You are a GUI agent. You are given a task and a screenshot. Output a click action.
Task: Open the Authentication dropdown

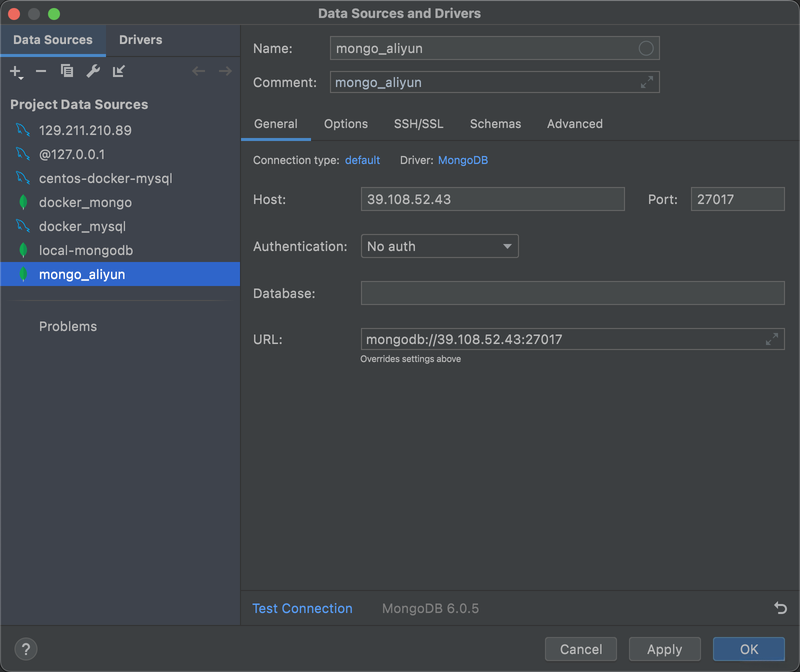[x=439, y=246]
